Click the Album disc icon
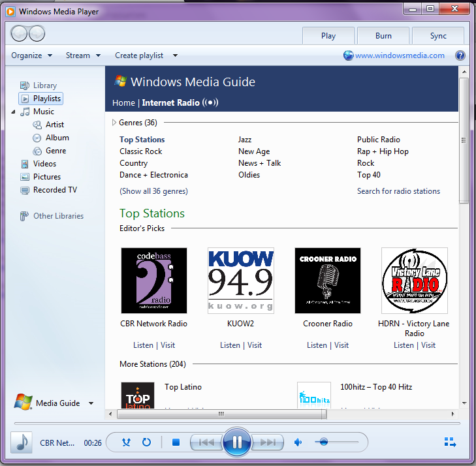Image resolution: width=476 pixels, height=466 pixels. tap(37, 138)
